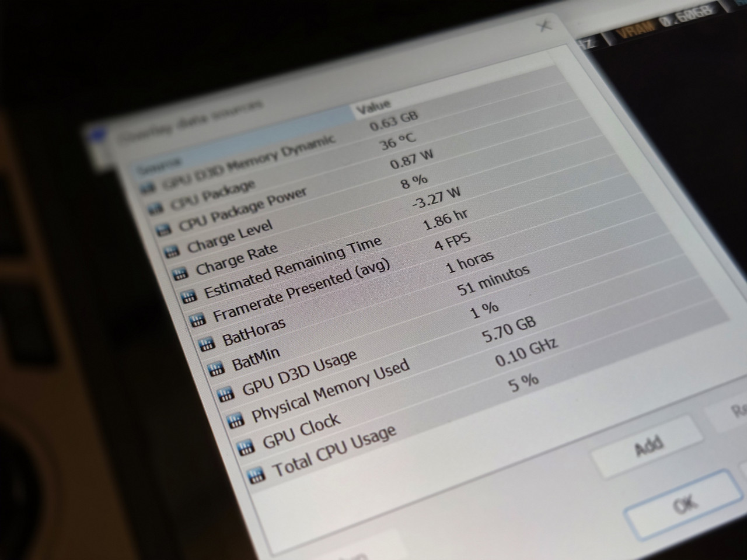This screenshot has width=747, height=560.
Task: Select the Estimated Remaining Time source
Action: (x=293, y=267)
